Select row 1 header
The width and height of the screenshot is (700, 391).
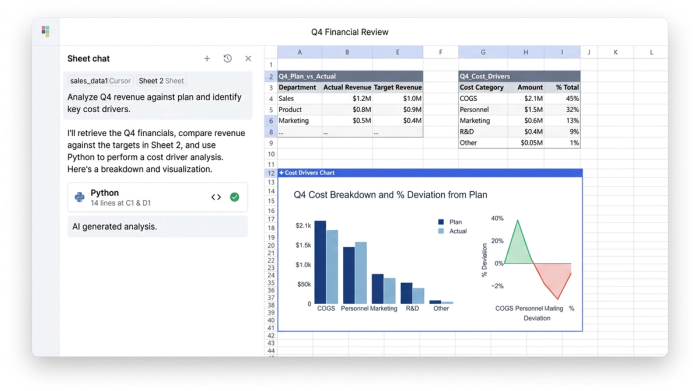(271, 65)
